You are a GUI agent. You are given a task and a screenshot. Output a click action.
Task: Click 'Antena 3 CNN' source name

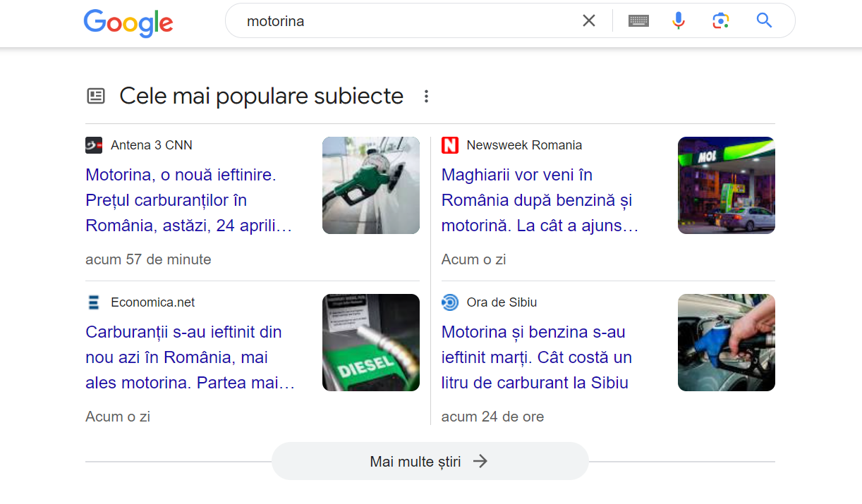152,145
